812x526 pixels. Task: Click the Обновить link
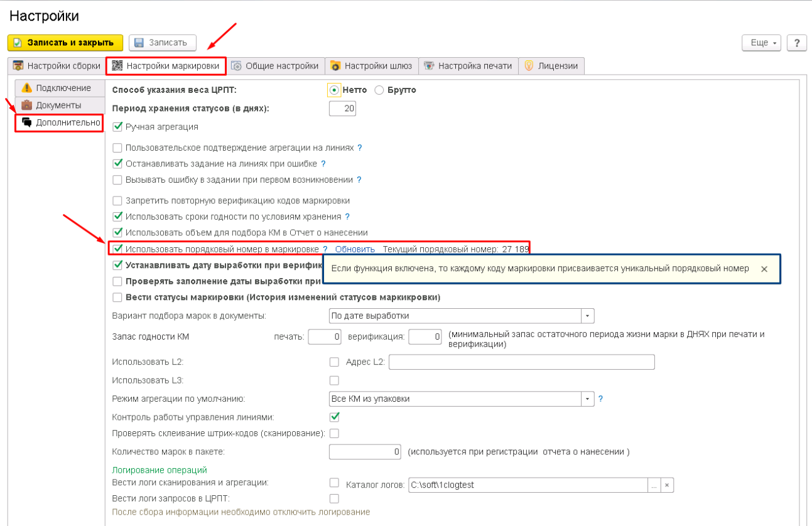tap(355, 249)
